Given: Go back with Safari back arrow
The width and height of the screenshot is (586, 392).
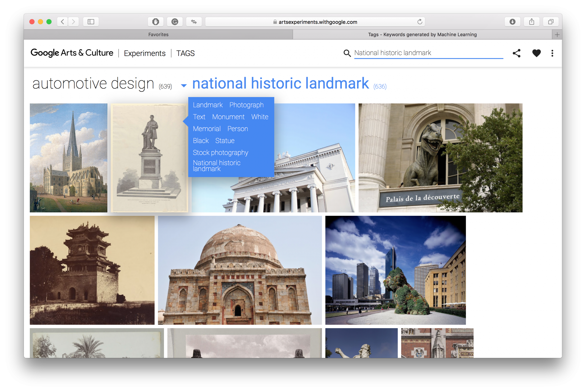Looking at the screenshot, I should (x=62, y=22).
